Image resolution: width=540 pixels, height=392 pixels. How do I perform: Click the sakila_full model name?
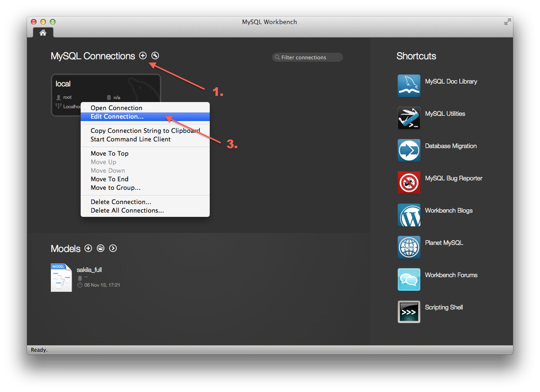(89, 270)
